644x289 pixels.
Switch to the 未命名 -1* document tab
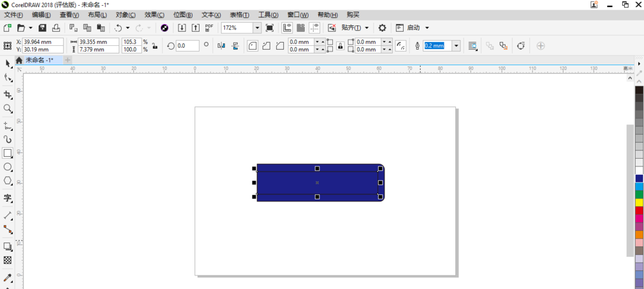tap(39, 60)
